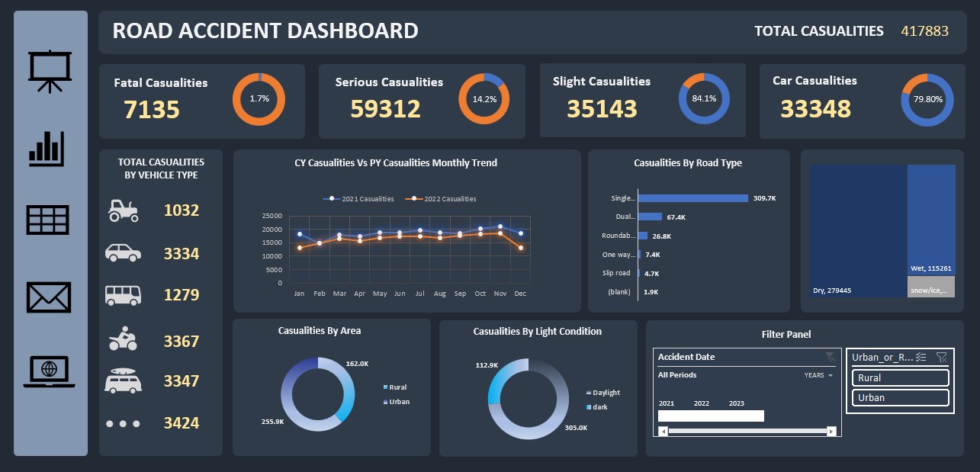Select the Dual carriageway 67.4K bar
This screenshot has width=980, height=472.
(650, 217)
